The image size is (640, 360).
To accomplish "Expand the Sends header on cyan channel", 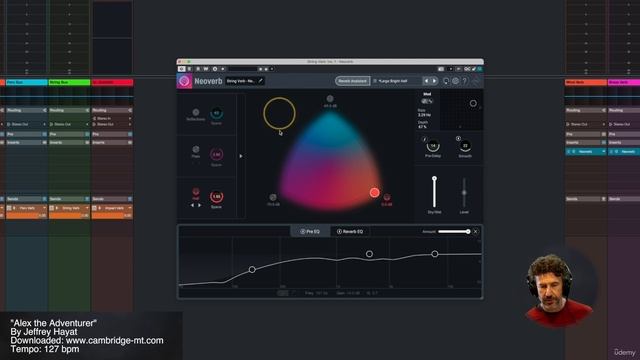I will pyautogui.click(x=26, y=199).
